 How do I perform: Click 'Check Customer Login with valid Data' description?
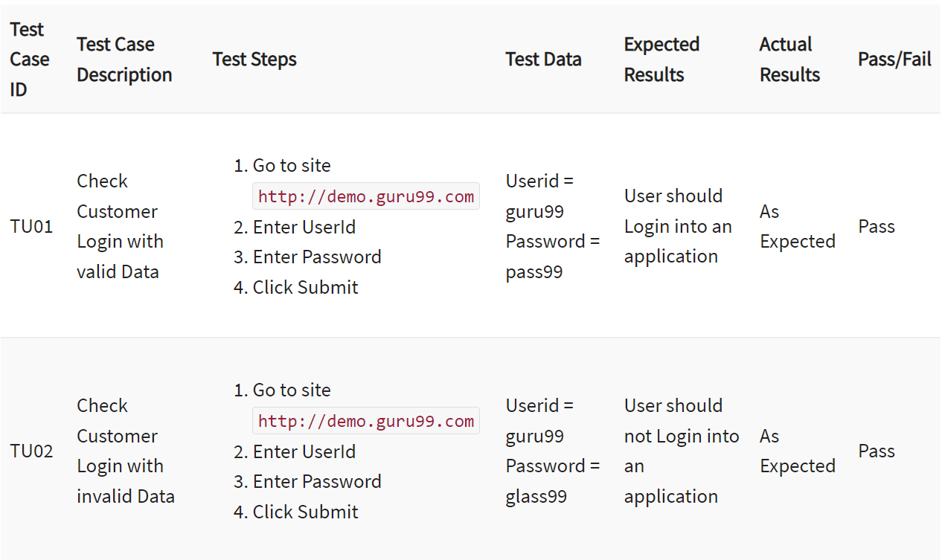click(119, 226)
